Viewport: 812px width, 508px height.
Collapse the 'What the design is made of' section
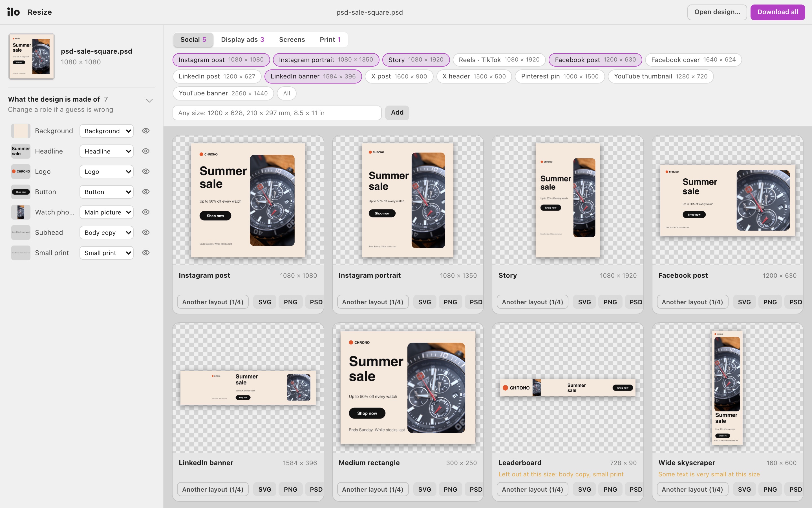click(149, 100)
